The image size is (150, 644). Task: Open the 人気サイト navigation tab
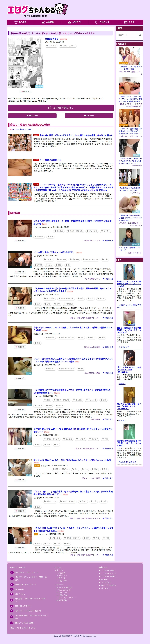75,22
